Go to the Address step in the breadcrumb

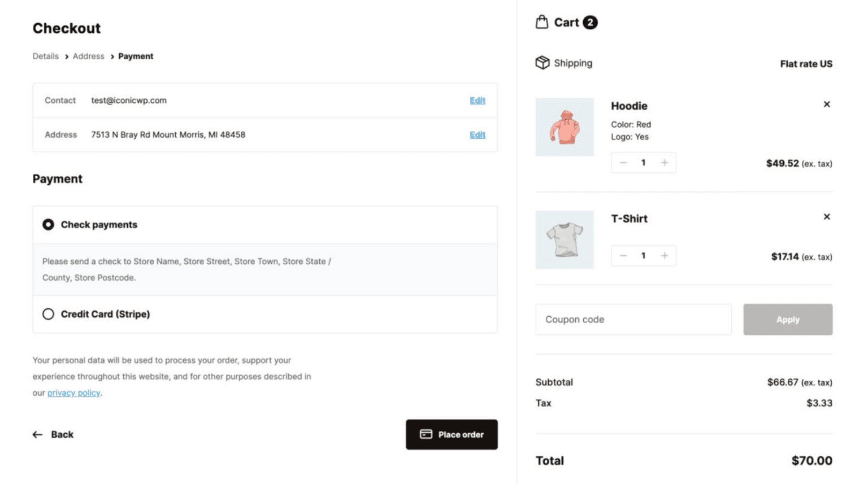[88, 56]
